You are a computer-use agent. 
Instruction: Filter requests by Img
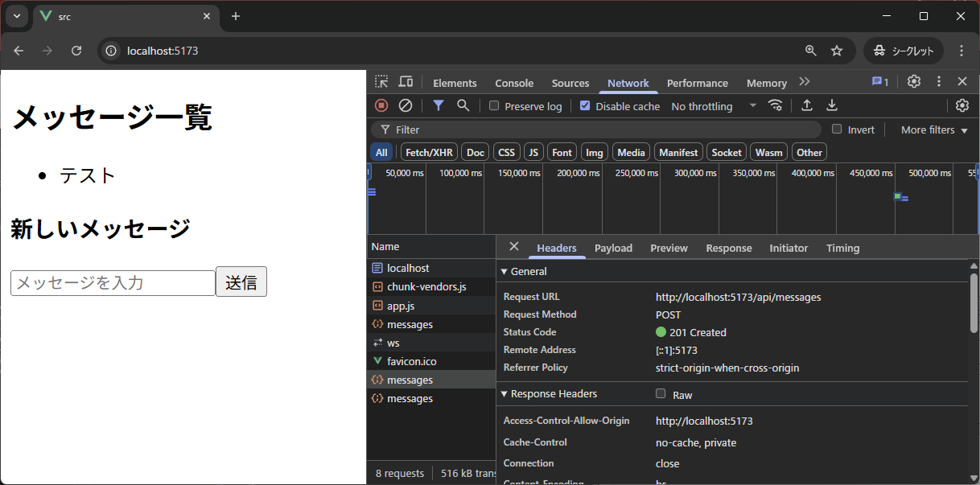point(595,152)
